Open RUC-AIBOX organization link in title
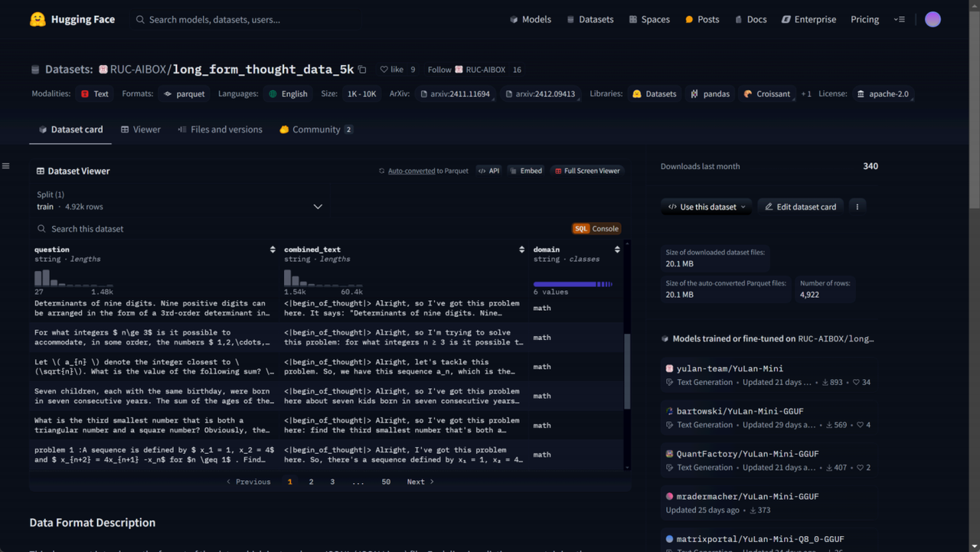 click(x=139, y=69)
